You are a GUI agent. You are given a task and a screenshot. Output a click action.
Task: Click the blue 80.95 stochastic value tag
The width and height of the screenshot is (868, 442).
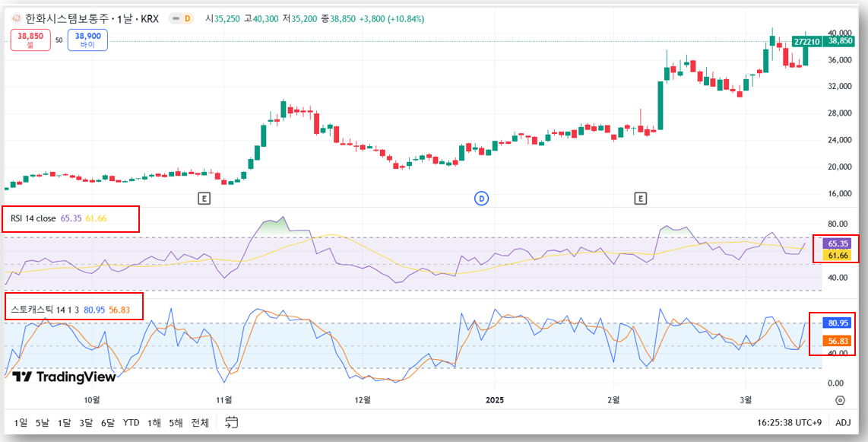[835, 323]
